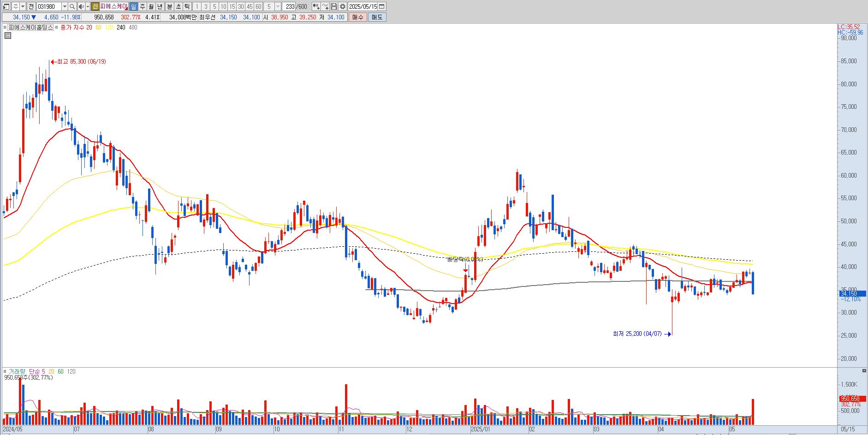Select the 1 interval preset tab
The height and width of the screenshot is (435, 868).
[x=197, y=6]
